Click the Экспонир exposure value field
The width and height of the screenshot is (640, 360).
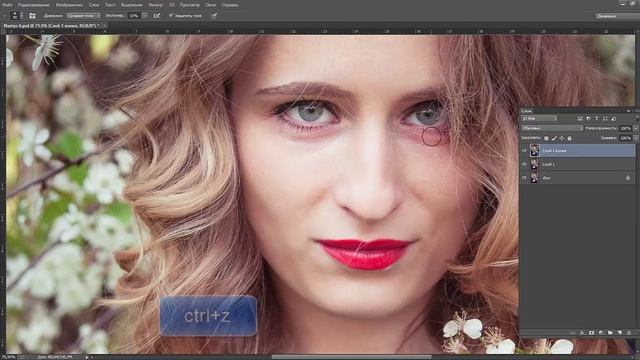tap(134, 16)
